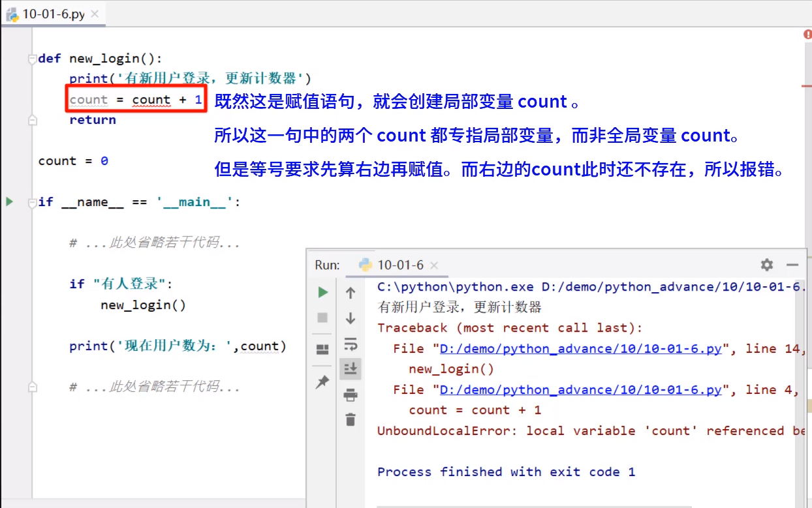This screenshot has width=812, height=508.
Task: Click console output '有新用户登录，更新计数器'
Action: 460,307
